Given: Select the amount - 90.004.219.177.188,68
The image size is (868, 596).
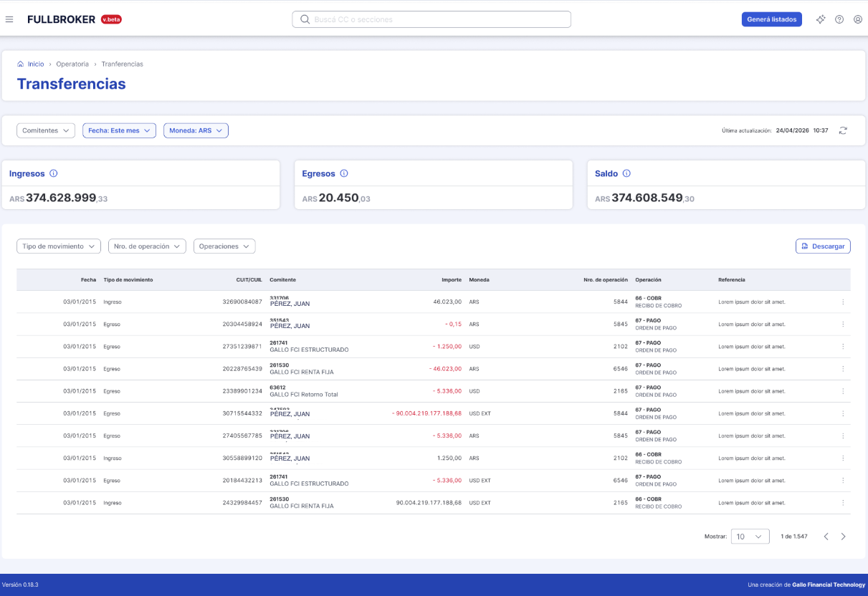Looking at the screenshot, I should (x=427, y=413).
